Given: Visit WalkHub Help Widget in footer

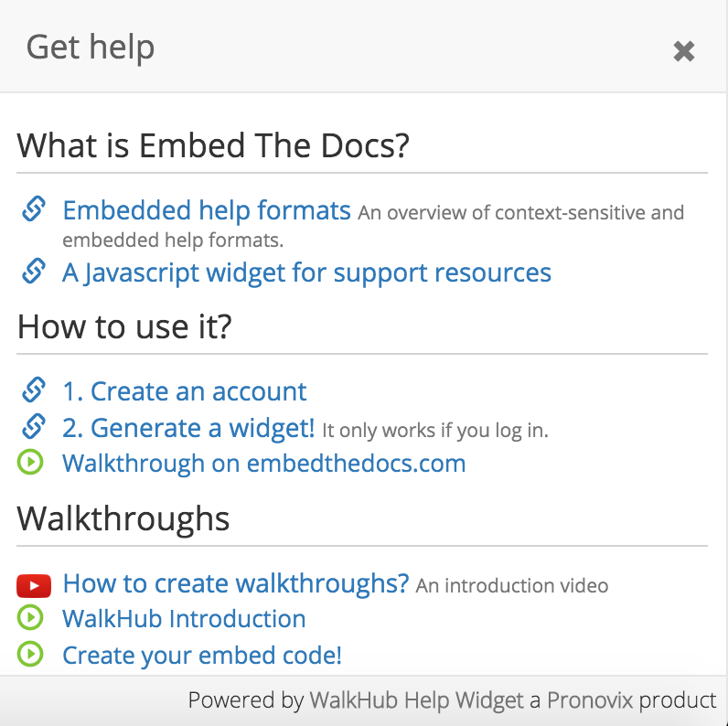Looking at the screenshot, I should 416,701.
